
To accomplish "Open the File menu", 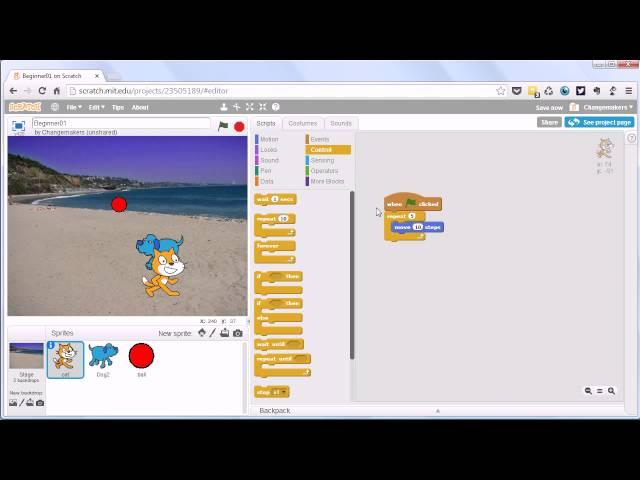I will pyautogui.click(x=74, y=107).
